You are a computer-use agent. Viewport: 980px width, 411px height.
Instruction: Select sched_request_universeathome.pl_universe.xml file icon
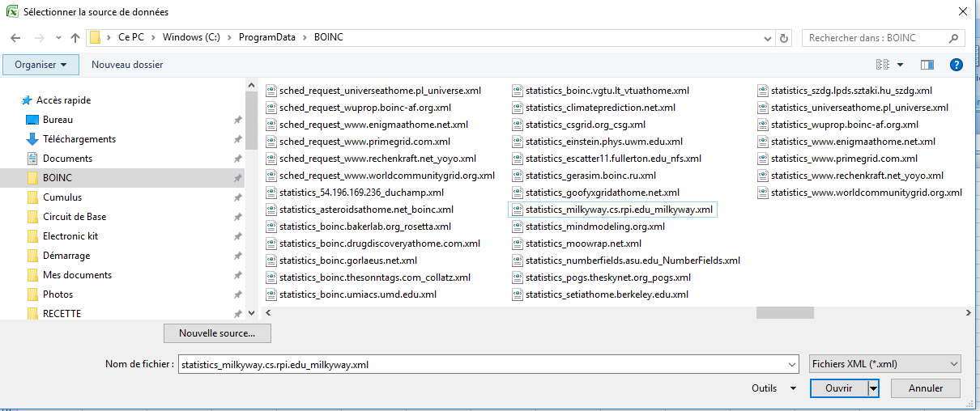point(271,91)
